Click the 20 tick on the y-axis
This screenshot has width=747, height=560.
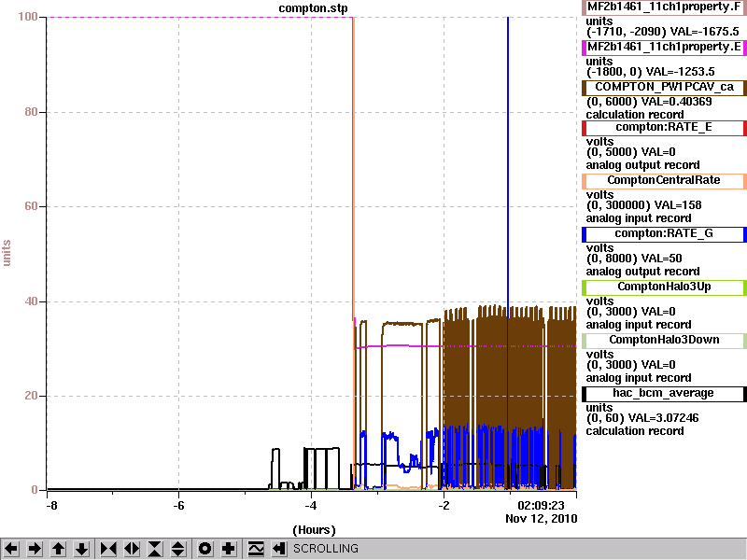[31, 396]
